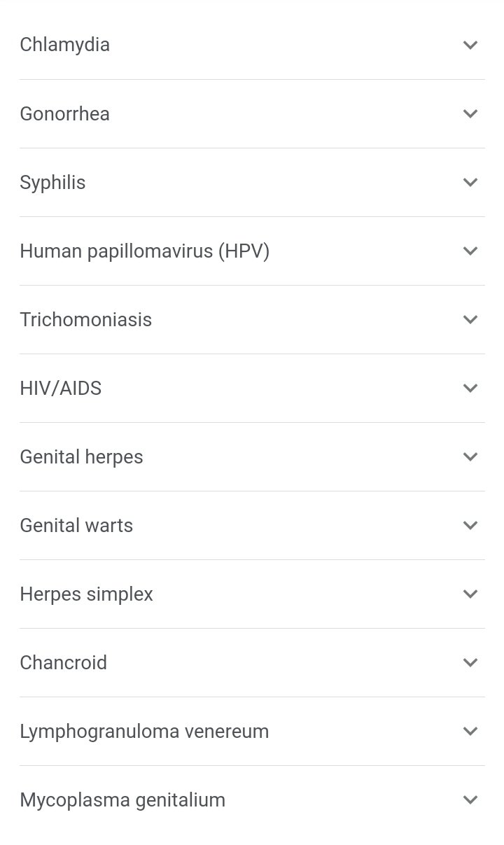This screenshot has width=504, height=845.
Task: Open the Chancroid chevron icon
Action: pyautogui.click(x=470, y=662)
